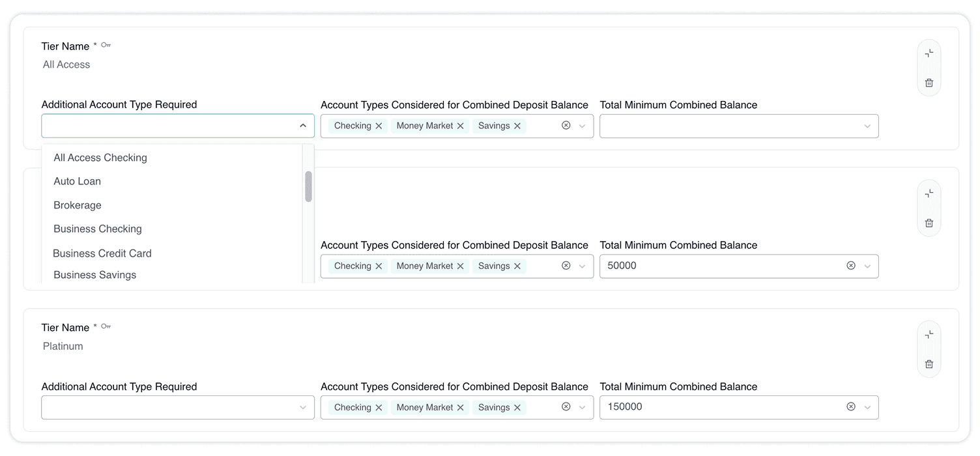
Task: Choose Business Checking from the dropdown list
Action: [97, 229]
